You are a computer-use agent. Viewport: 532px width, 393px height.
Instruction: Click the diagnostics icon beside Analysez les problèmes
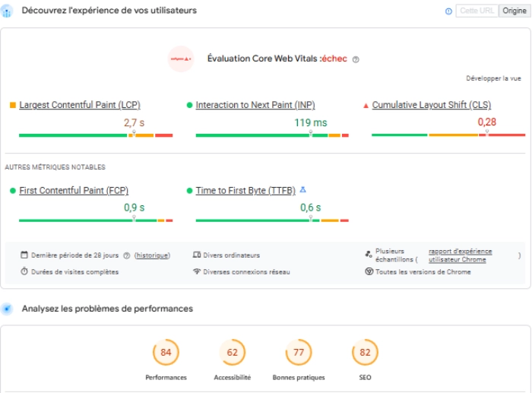[x=6, y=309]
